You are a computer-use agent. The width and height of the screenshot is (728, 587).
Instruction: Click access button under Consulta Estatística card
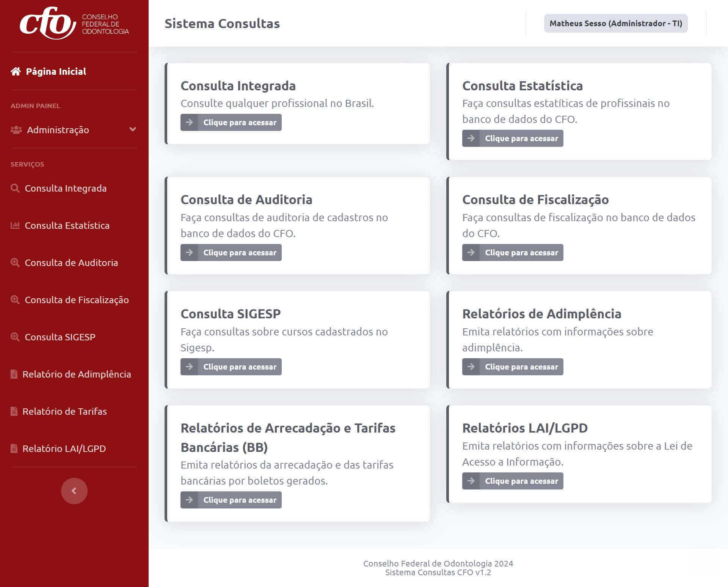point(513,138)
